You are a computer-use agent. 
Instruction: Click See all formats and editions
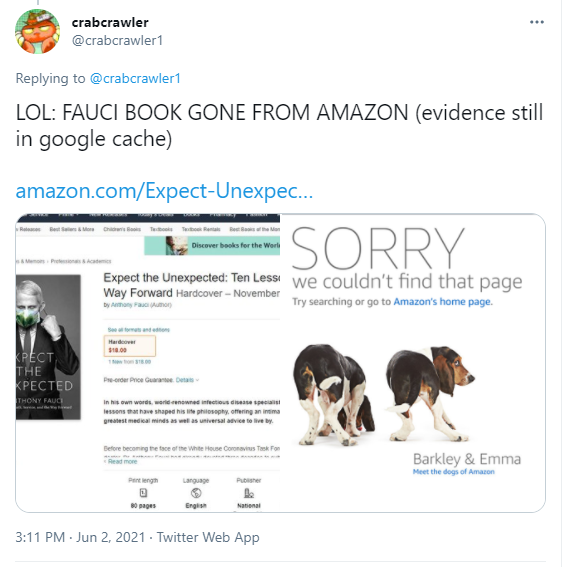coord(138,330)
